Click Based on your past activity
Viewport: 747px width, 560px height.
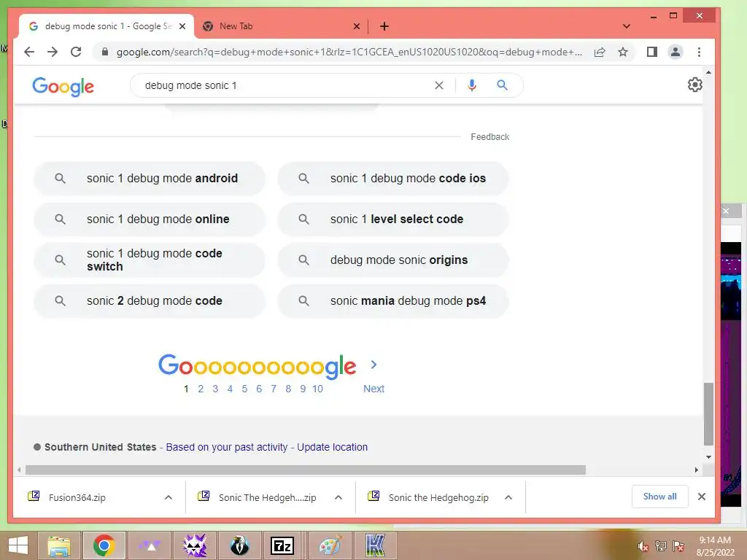tap(227, 447)
